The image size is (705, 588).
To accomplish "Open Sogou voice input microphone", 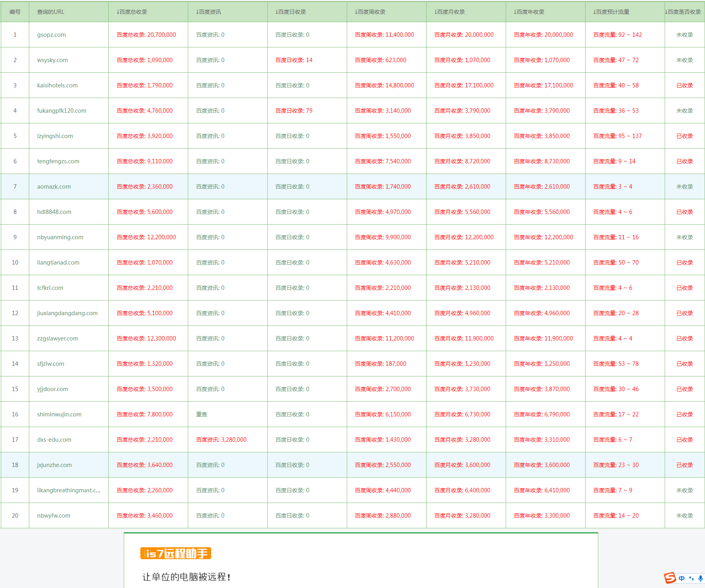I will tap(700, 578).
